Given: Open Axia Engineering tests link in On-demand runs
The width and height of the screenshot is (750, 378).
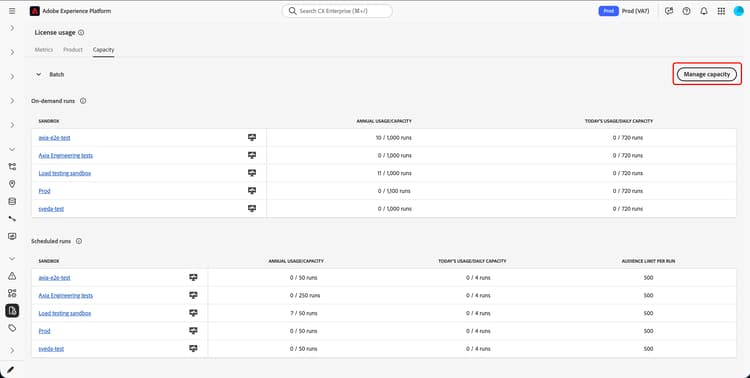Looking at the screenshot, I should tap(66, 156).
